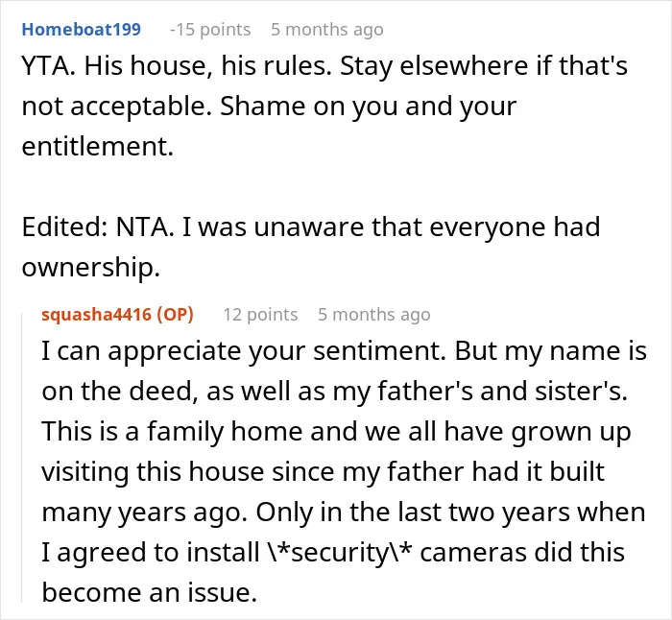Viewport: 672px width, 620px height.
Task: Click the line starting 'I can appreciate your sentiment'
Action: pyautogui.click(x=344, y=351)
